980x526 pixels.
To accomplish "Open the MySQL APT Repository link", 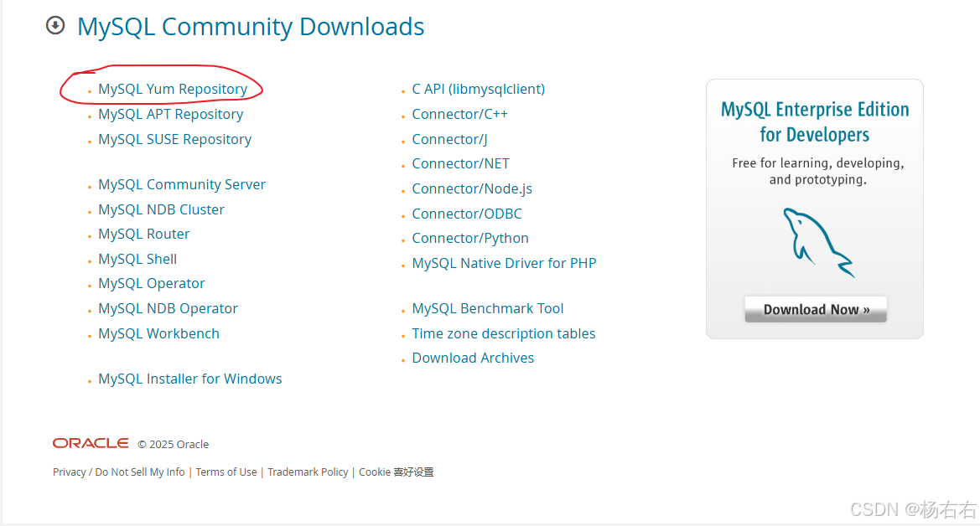I will [170, 114].
